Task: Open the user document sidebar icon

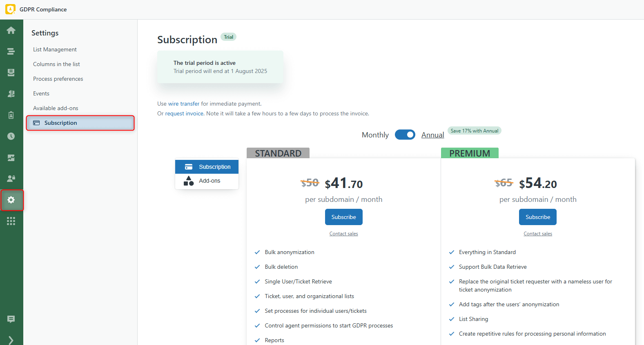Action: click(11, 94)
